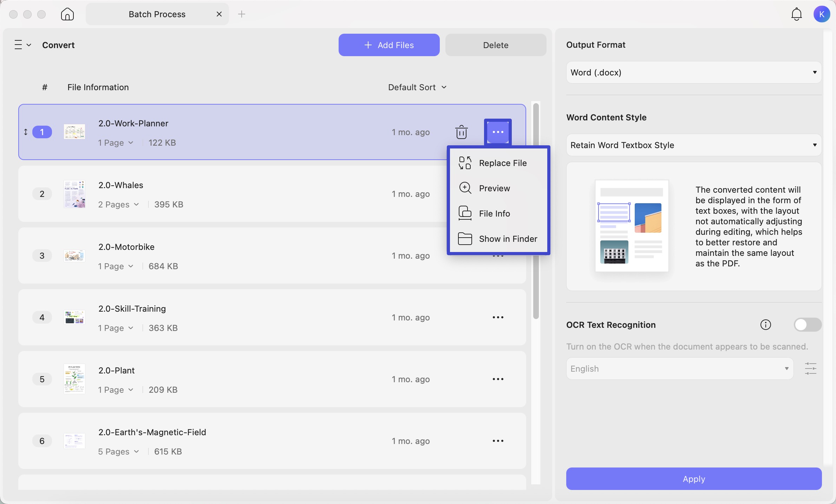Expand the 2 Pages selector for 2.0-Whales
This screenshot has width=836, height=504.
coord(118,205)
